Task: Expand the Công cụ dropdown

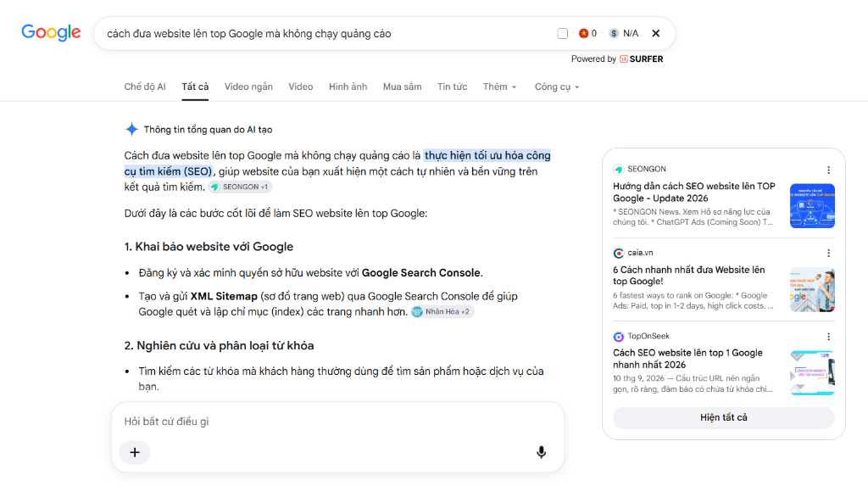Action: pos(556,87)
